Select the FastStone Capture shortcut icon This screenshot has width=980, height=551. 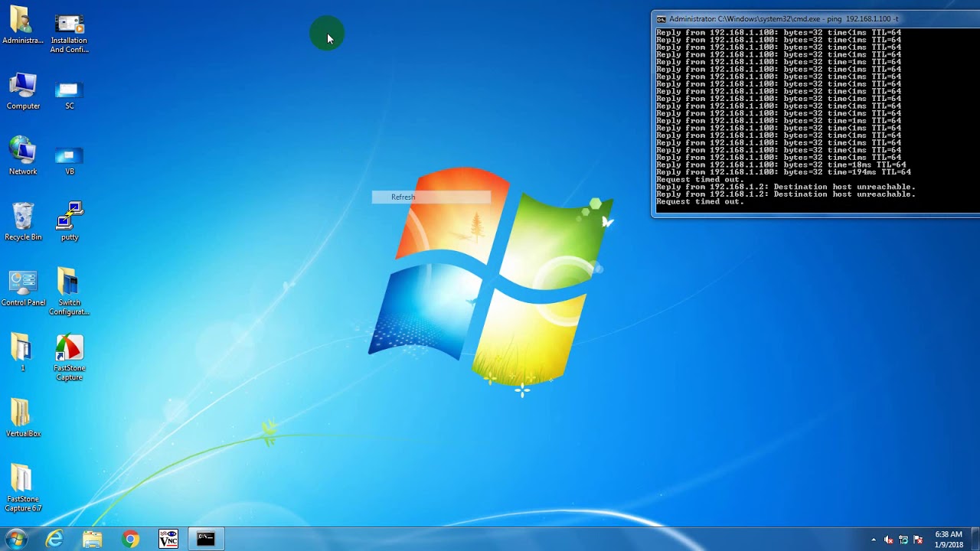click(x=69, y=357)
